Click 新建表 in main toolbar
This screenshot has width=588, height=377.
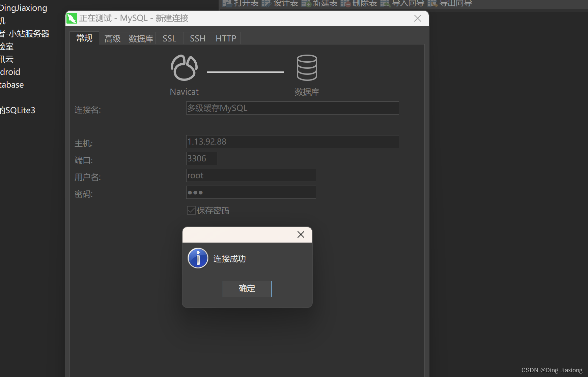click(x=319, y=3)
